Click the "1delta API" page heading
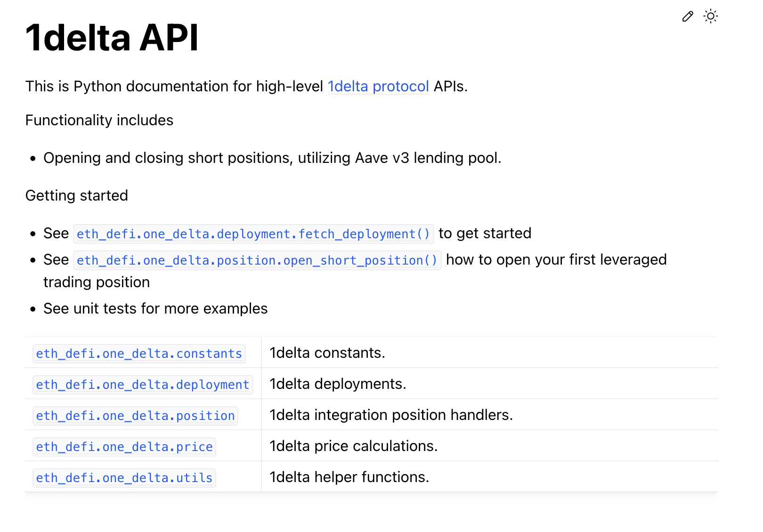763x532 pixels. (x=112, y=38)
